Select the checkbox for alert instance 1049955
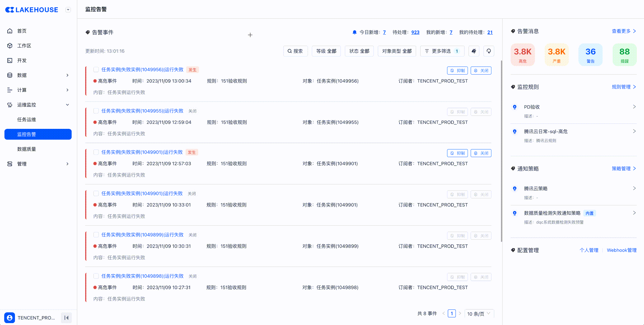Screen dimensions: 644x325 click(x=96, y=111)
